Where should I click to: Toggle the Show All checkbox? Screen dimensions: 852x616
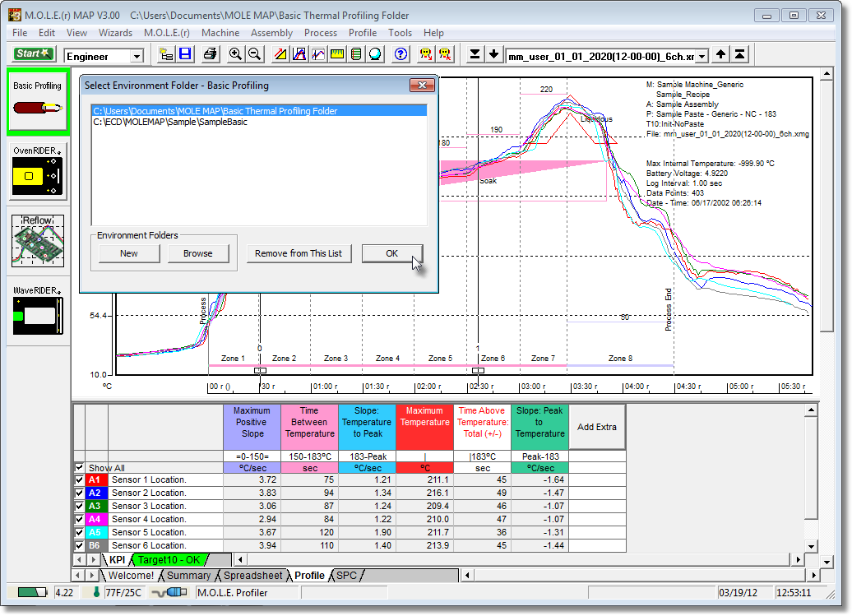click(x=79, y=468)
